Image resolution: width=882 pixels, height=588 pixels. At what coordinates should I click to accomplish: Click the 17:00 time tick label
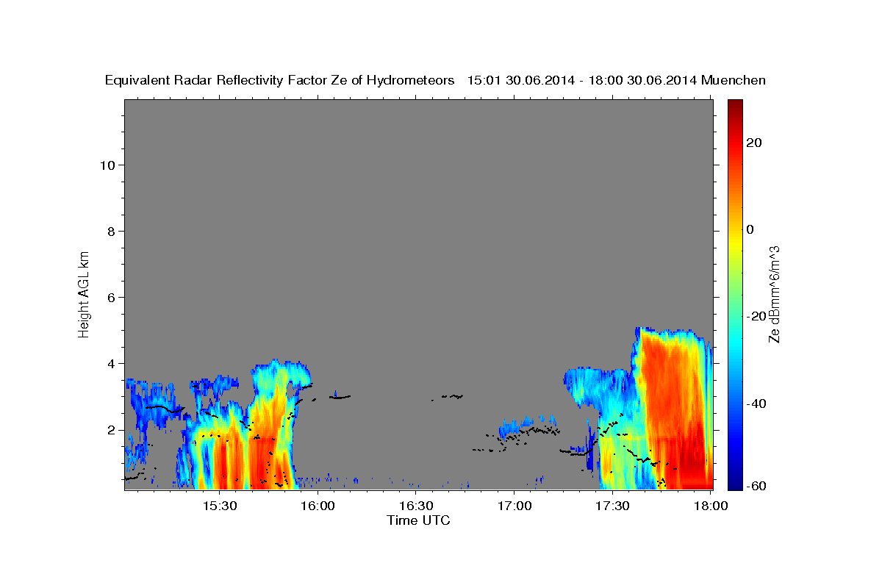pos(514,506)
